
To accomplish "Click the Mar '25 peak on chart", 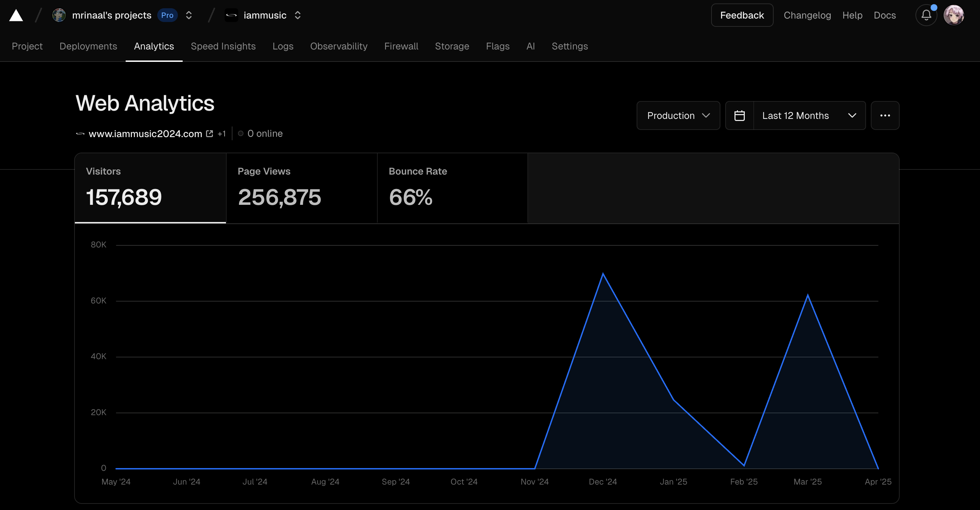I will 808,296.
